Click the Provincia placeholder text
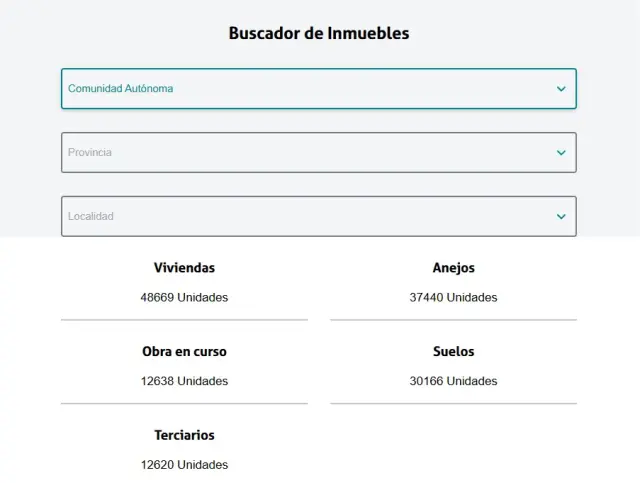 90,153
